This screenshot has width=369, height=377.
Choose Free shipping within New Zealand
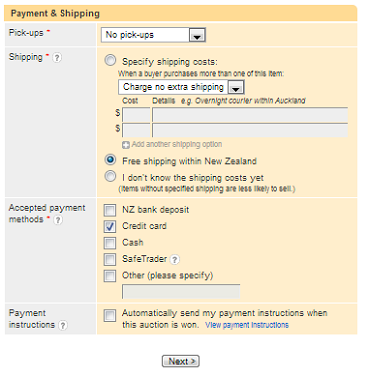(x=110, y=160)
